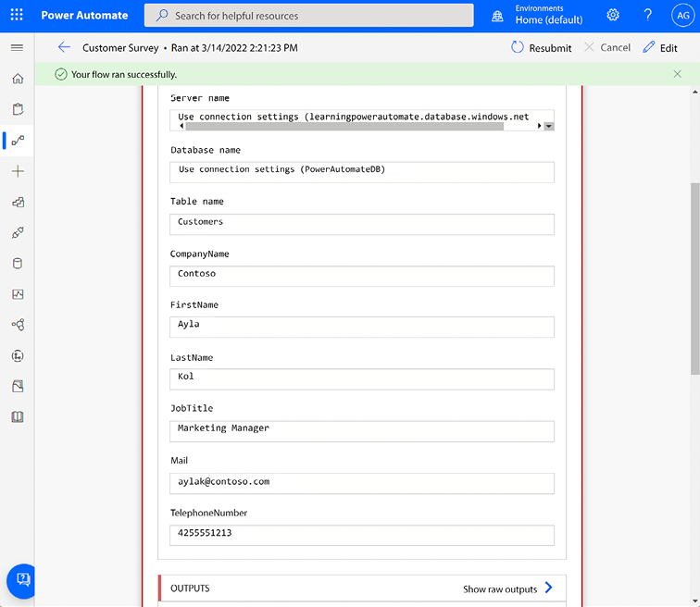Open the app launcher waffle icon
700x607 pixels.
point(17,15)
